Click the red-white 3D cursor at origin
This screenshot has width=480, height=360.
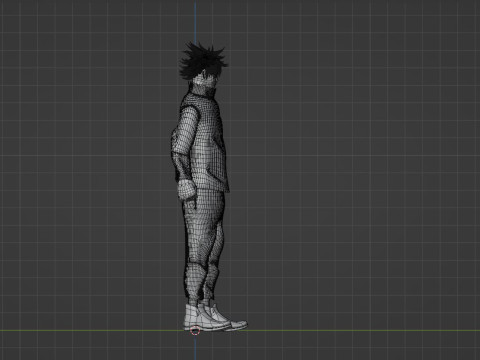click(x=195, y=331)
